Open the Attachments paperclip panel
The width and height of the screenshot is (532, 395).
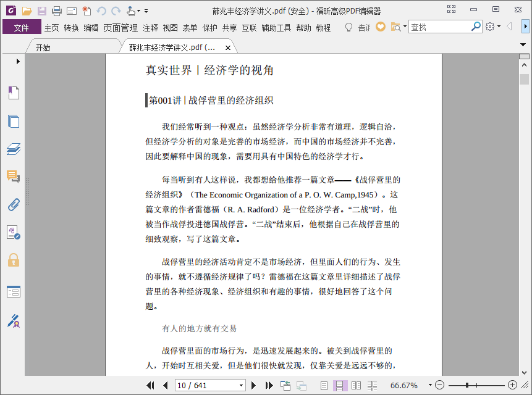click(14, 205)
